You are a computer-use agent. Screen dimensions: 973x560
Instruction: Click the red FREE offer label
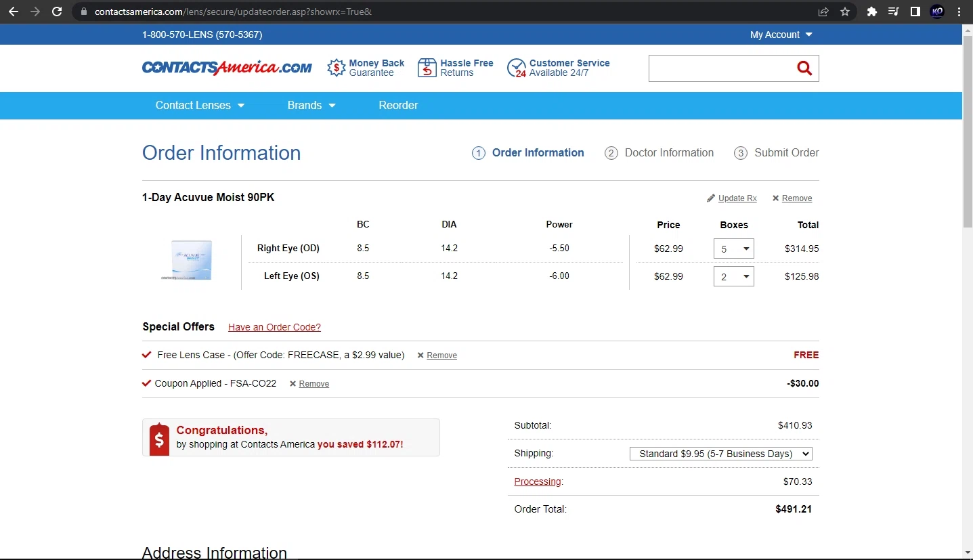(x=806, y=355)
